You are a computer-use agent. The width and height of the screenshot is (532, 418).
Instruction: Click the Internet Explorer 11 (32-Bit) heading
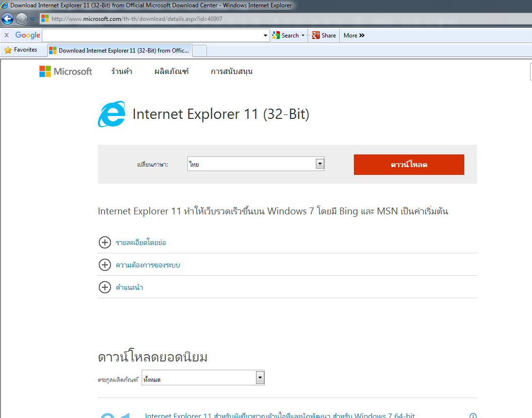click(221, 114)
